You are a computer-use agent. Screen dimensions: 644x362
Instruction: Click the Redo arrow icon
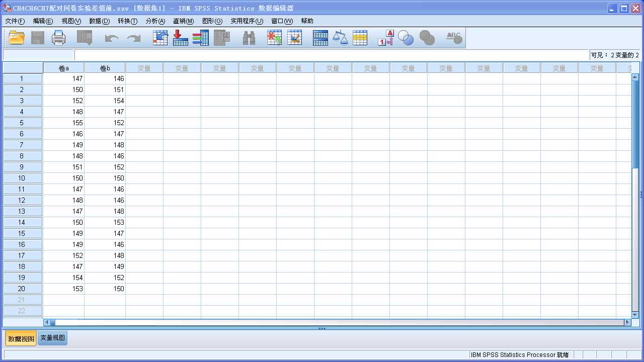[x=133, y=38]
